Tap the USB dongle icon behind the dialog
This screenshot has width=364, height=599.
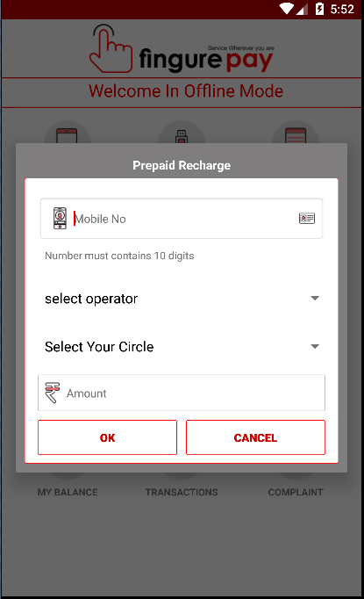click(x=182, y=136)
